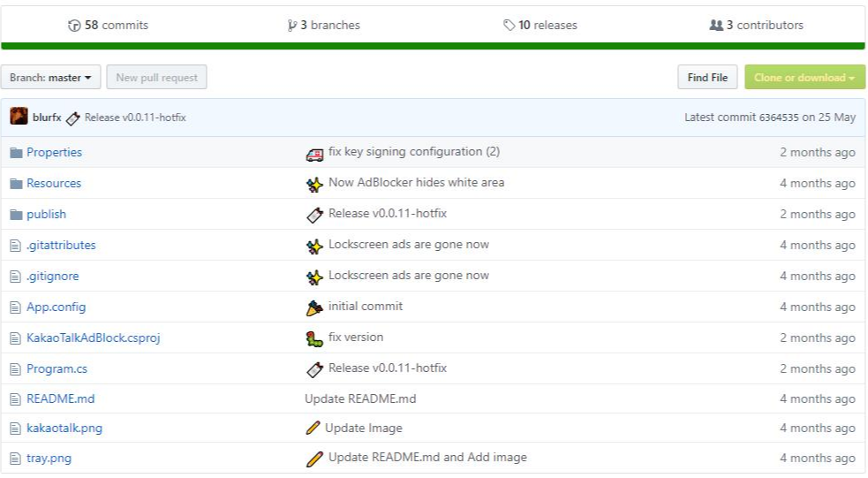
Task: Click sparkles emoji beside Now AdBlocker hides
Action: (x=314, y=185)
